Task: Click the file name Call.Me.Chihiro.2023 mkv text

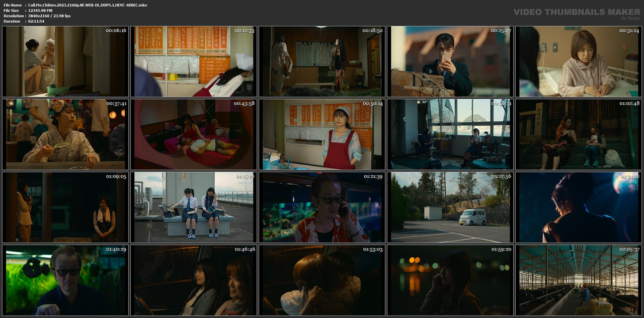Action: coord(88,5)
